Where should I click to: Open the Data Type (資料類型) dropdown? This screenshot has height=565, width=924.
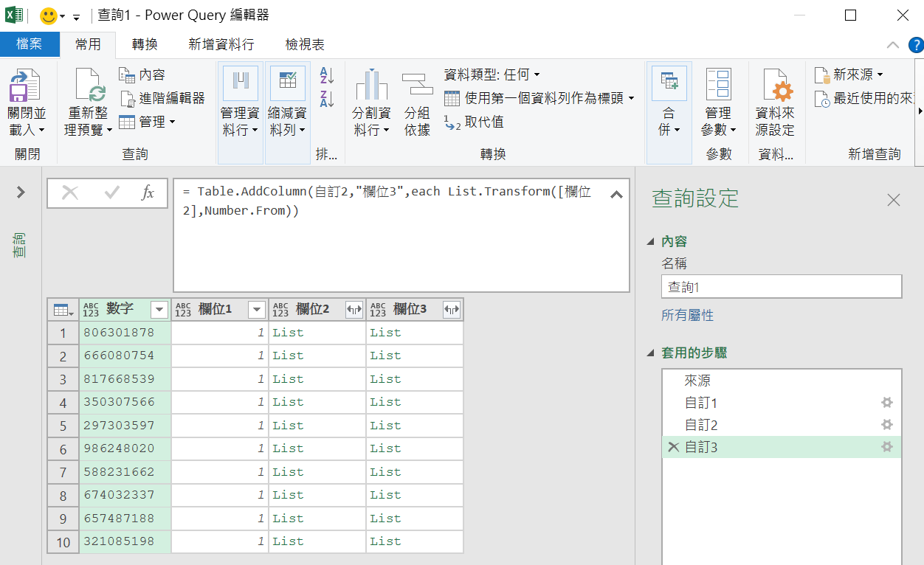tap(492, 74)
